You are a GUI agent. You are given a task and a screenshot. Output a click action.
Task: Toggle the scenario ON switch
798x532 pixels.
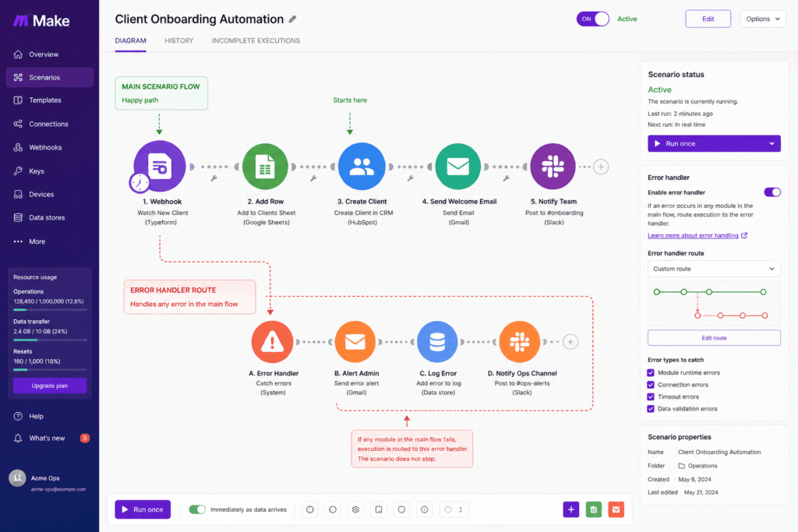592,19
